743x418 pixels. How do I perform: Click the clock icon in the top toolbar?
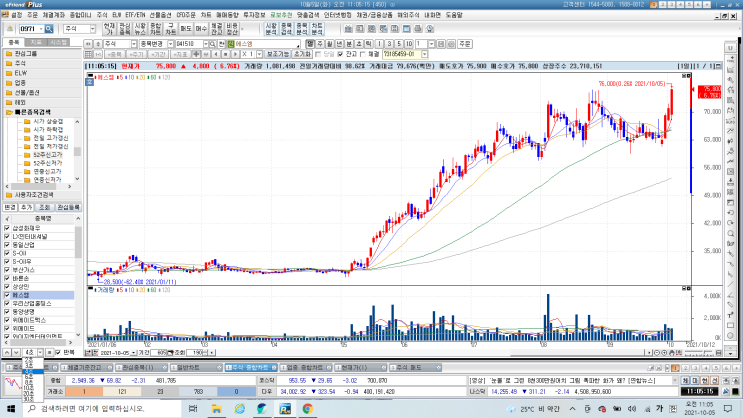pos(430,29)
